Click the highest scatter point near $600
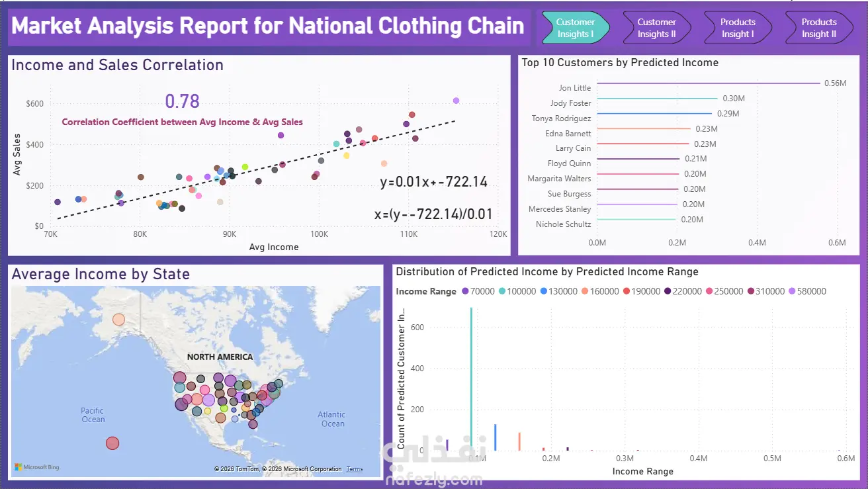Image resolution: width=868 pixels, height=489 pixels. (x=456, y=101)
